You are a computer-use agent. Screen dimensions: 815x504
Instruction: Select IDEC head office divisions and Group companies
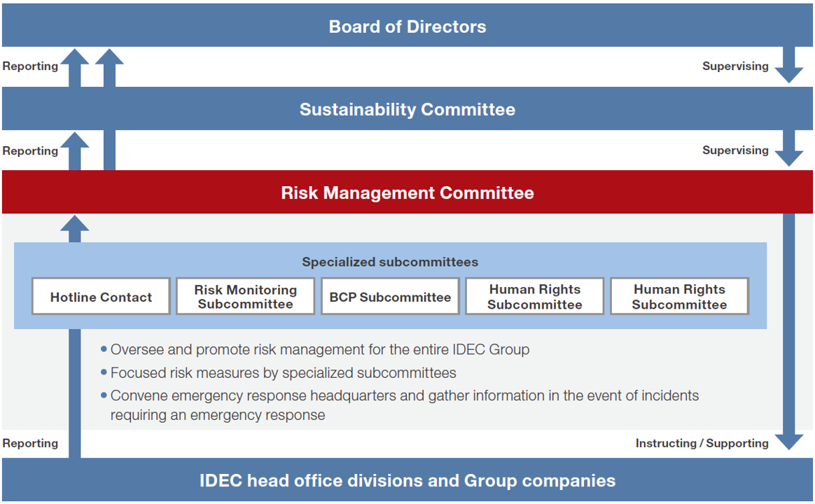(x=407, y=481)
